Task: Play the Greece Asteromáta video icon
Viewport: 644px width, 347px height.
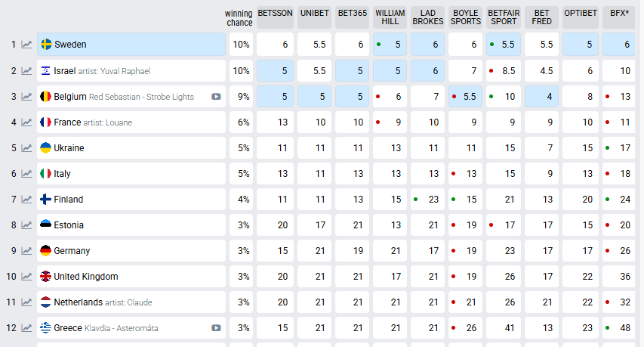Action: 216,328
